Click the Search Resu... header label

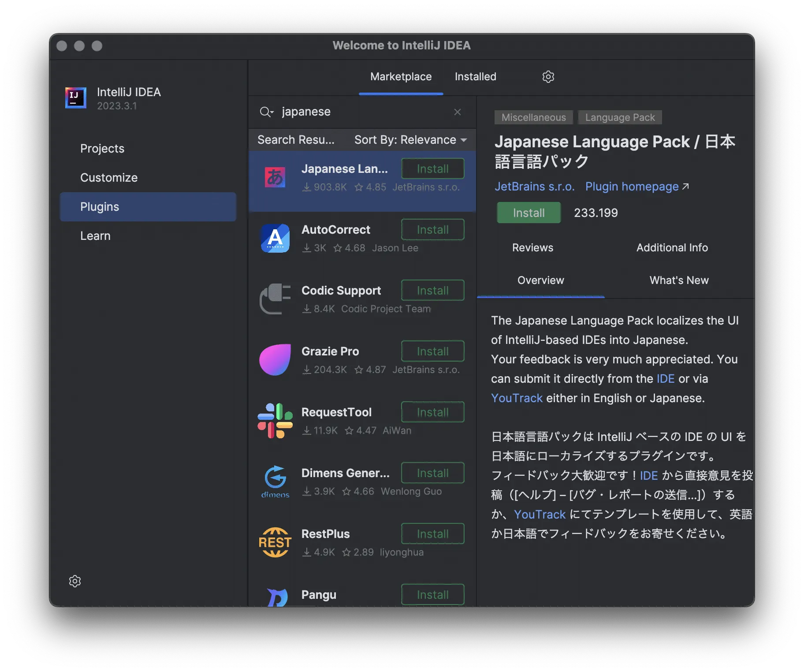(296, 140)
